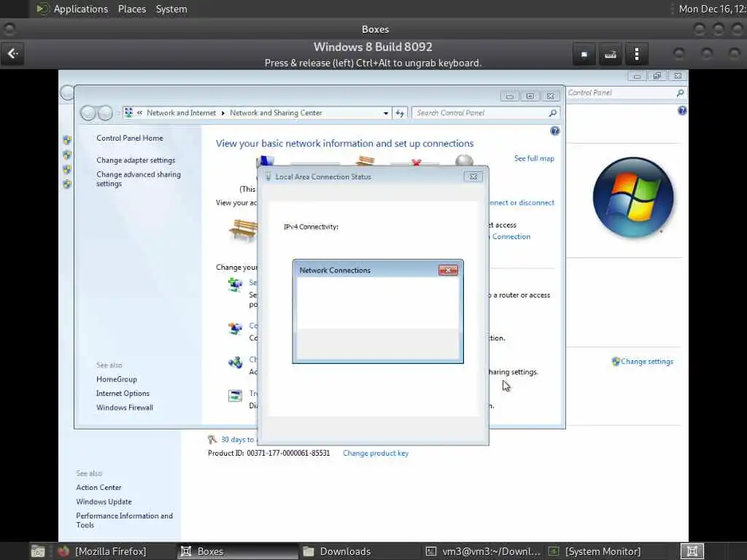This screenshot has width=747, height=560.
Task: Click the show desktop icon in taskbar
Action: (38, 551)
